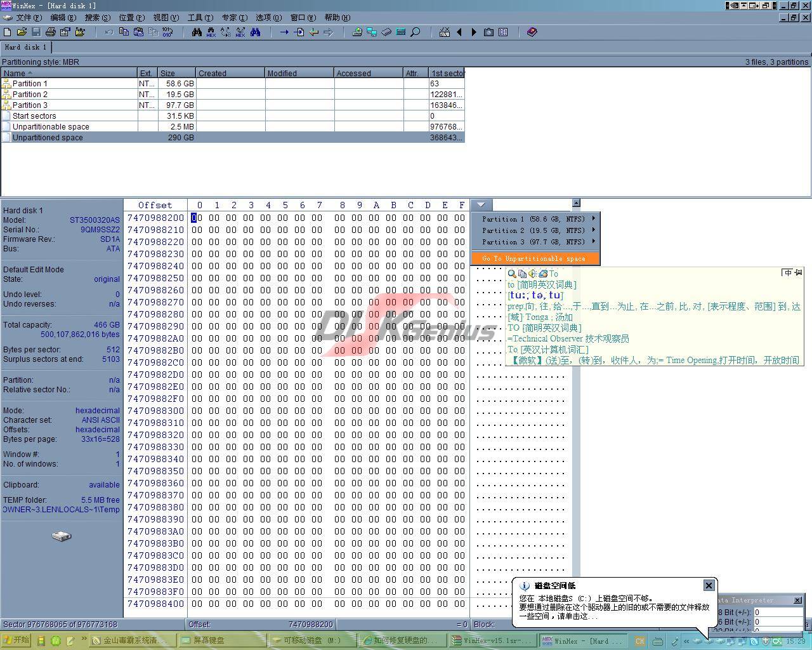Click the CH language indicator in taskbar
Viewport: 812px width, 650px height.
[639, 641]
